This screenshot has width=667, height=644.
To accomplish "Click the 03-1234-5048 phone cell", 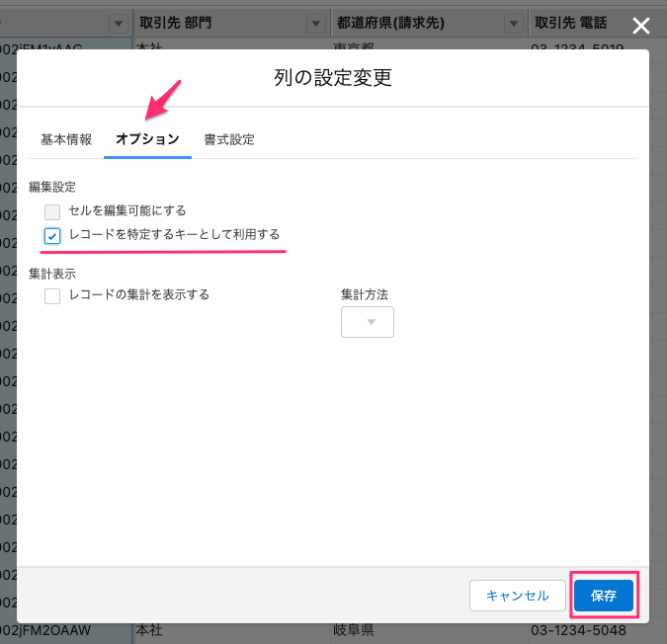I will [x=578, y=630].
